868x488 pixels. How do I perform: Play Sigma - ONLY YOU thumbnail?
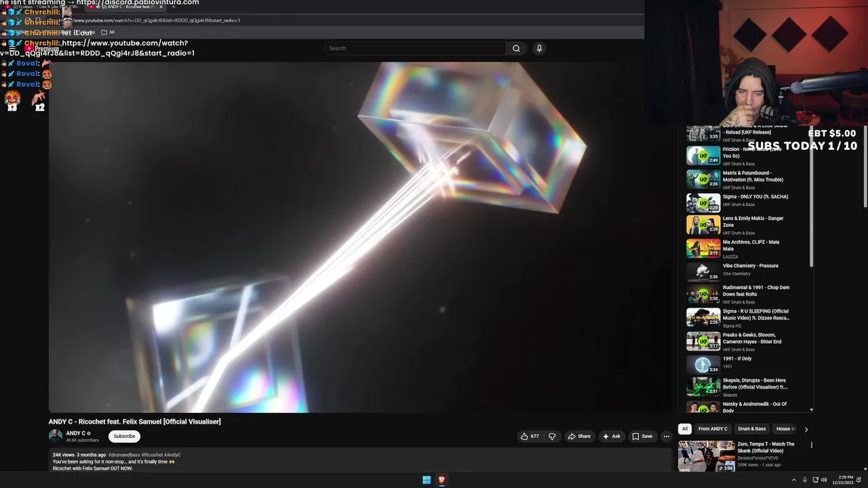point(703,203)
